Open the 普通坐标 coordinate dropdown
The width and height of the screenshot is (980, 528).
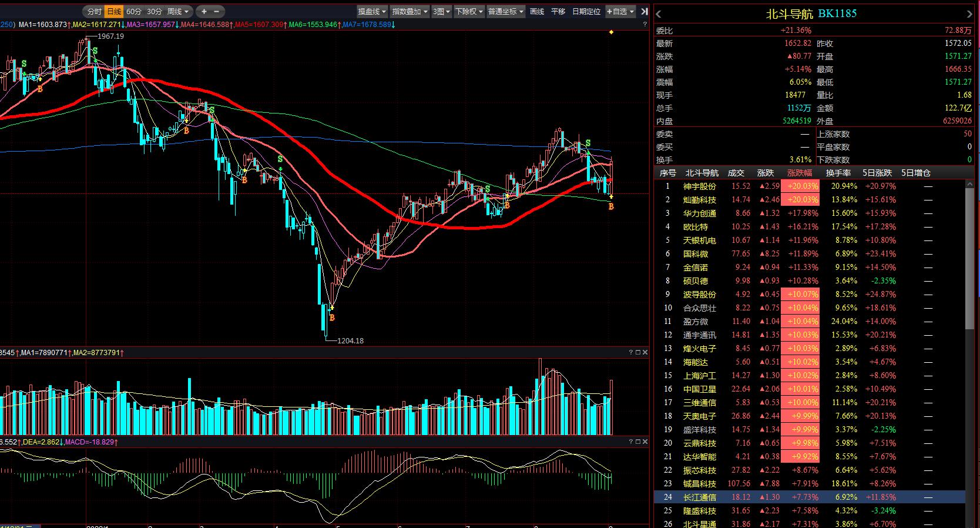506,11
